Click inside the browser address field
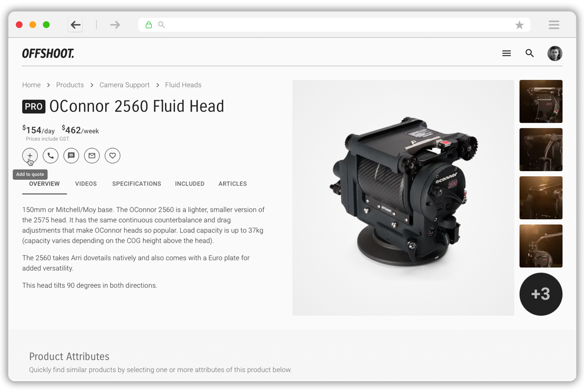 (x=334, y=25)
